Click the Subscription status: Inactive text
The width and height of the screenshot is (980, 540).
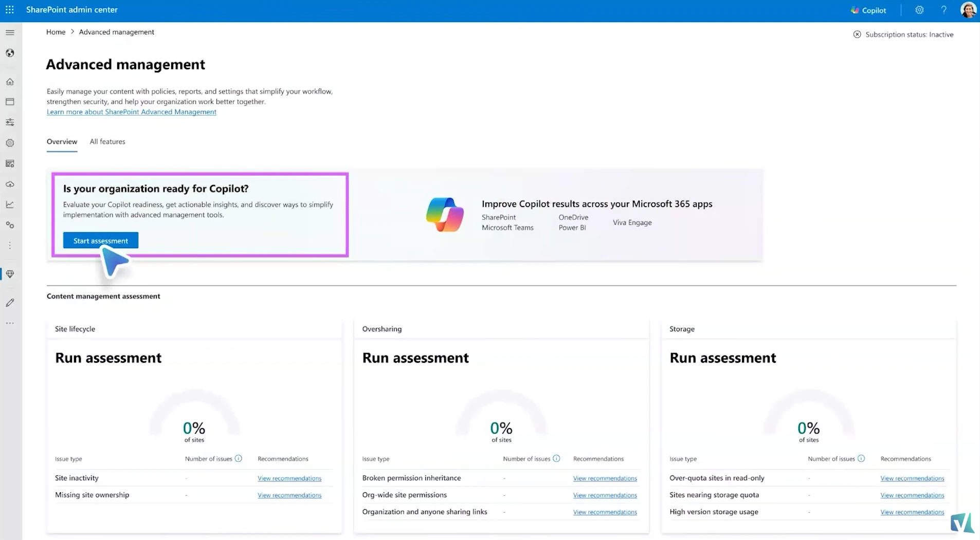pyautogui.click(x=909, y=34)
